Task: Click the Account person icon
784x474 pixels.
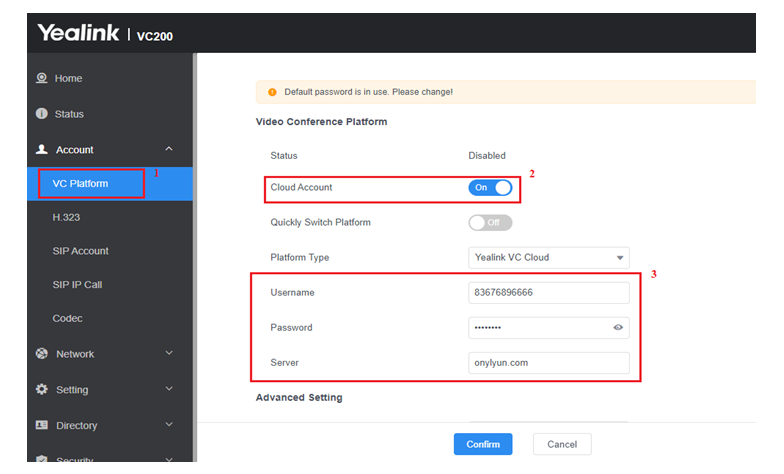Action: click(41, 150)
